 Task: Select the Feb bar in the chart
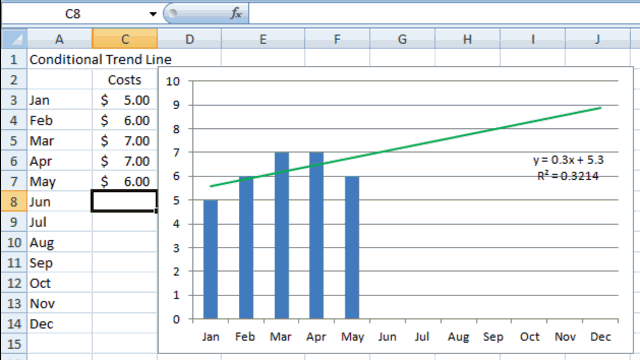(x=246, y=248)
